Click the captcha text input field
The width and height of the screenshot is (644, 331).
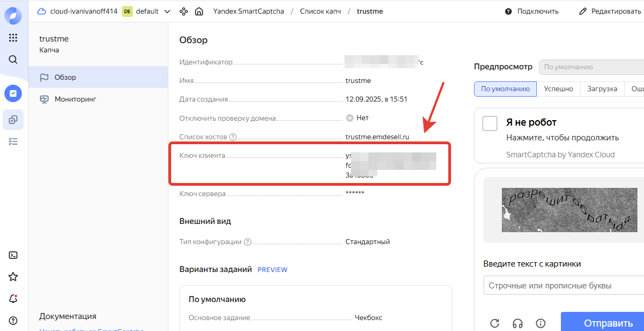563,286
